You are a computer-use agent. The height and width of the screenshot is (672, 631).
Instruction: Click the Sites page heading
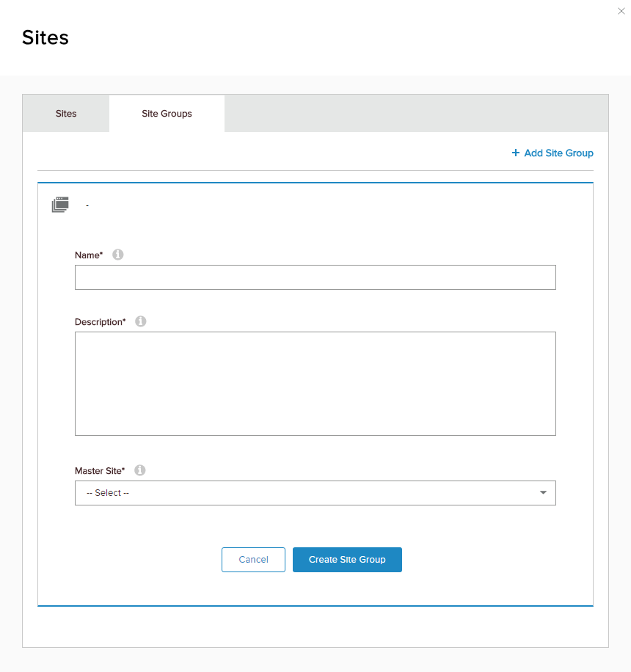point(45,37)
